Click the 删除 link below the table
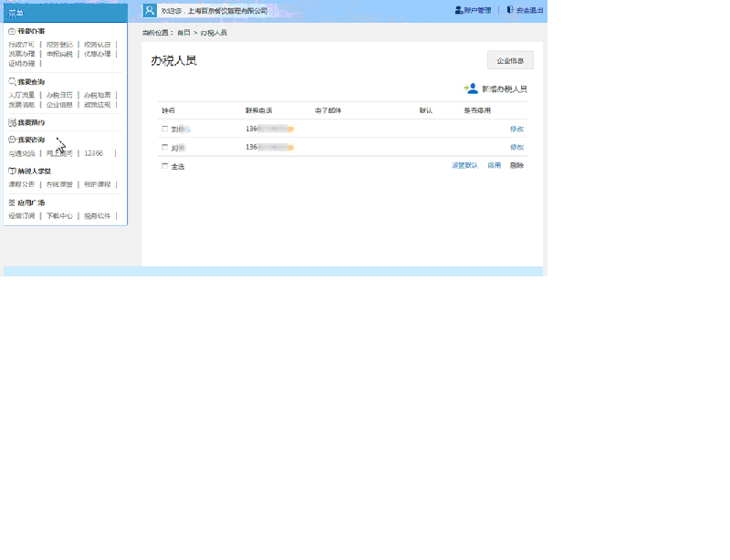Viewport: 730px width, 560px height. (517, 166)
